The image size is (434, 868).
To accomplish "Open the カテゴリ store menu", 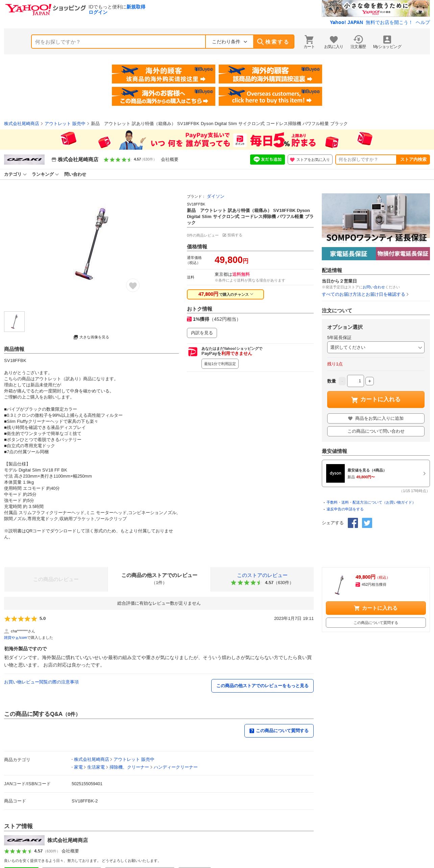I will [x=15, y=174].
